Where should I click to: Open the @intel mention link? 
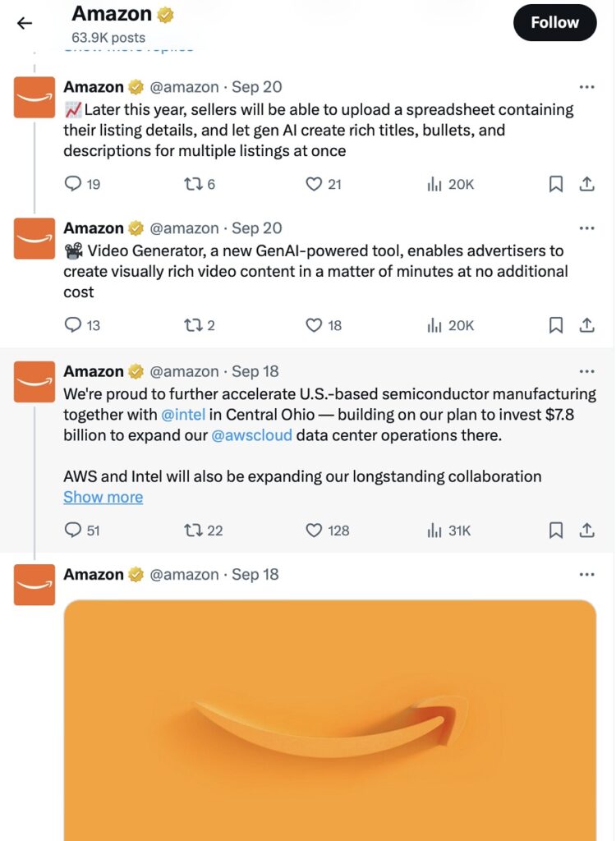pyautogui.click(x=183, y=415)
